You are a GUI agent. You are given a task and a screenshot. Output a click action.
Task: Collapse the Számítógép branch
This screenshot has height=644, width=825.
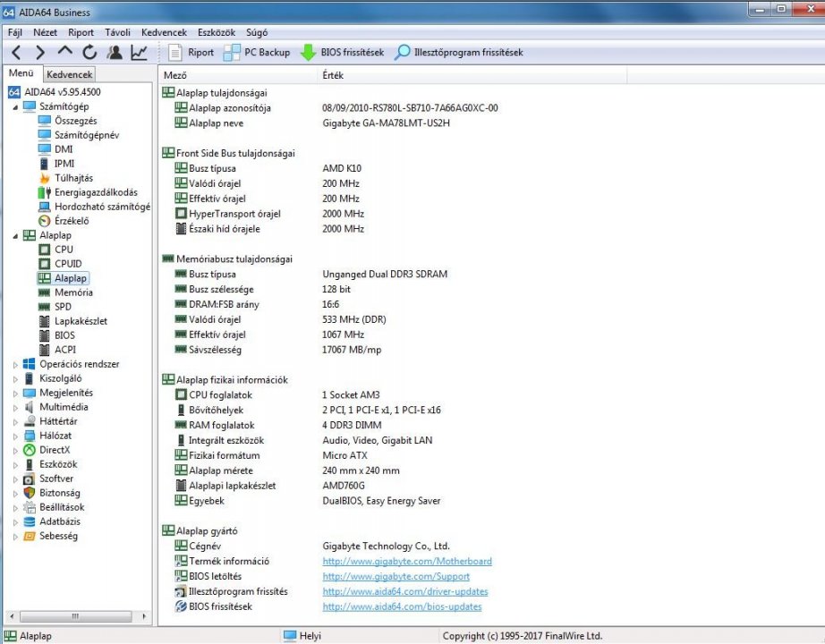click(x=15, y=106)
